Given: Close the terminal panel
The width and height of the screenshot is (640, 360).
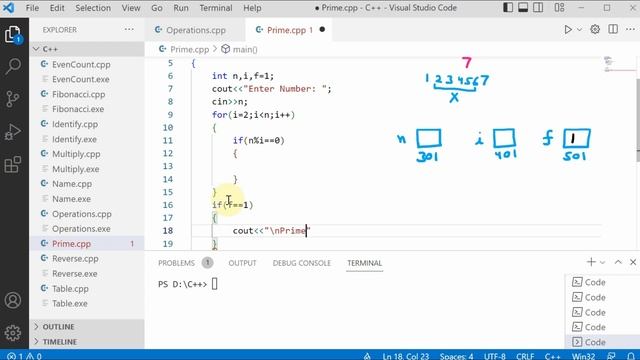Looking at the screenshot, I should [x=633, y=262].
